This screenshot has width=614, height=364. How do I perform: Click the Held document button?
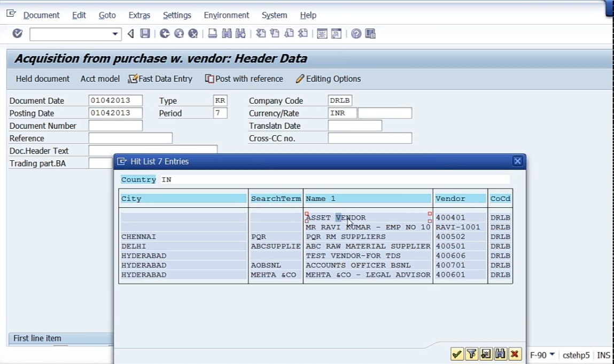point(43,79)
